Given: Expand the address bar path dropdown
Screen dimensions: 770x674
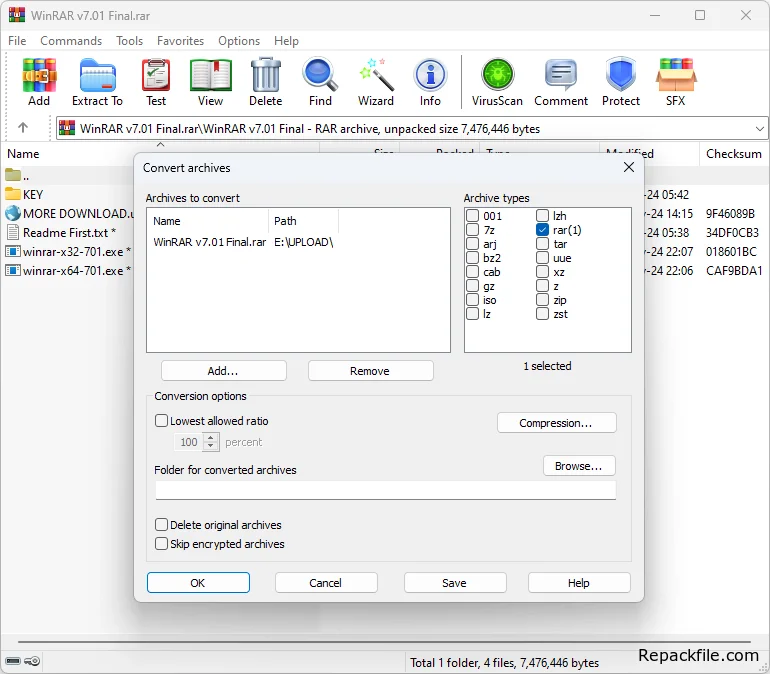Looking at the screenshot, I should (x=759, y=129).
